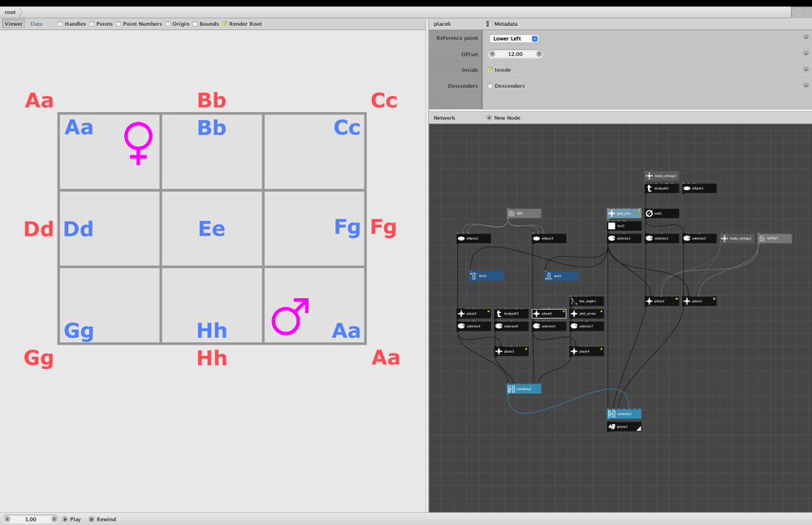This screenshot has width=812, height=525.
Task: Select the grid_plus node
Action: [624, 213]
